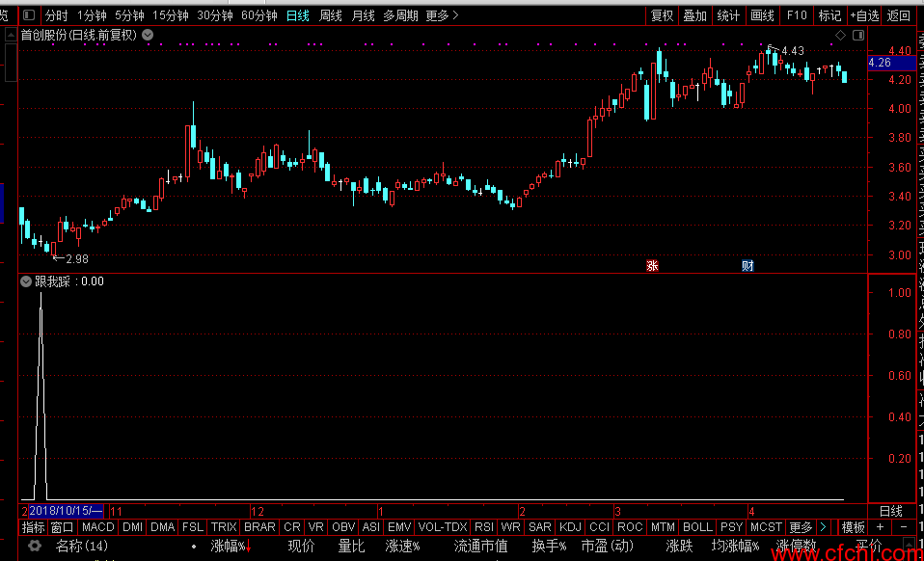924x561 pixels.
Task: Select the VR indicator tab
Action: tap(315, 527)
